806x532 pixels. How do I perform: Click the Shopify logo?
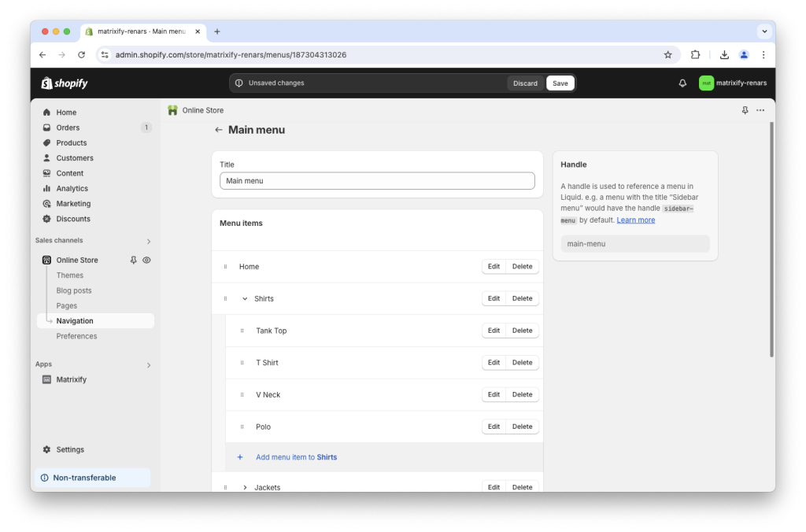pos(64,83)
